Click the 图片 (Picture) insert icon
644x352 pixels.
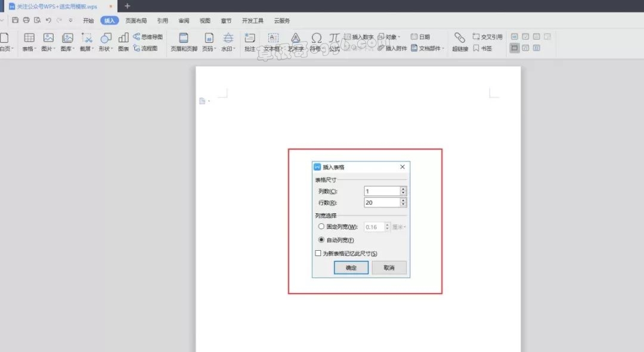[x=48, y=38]
